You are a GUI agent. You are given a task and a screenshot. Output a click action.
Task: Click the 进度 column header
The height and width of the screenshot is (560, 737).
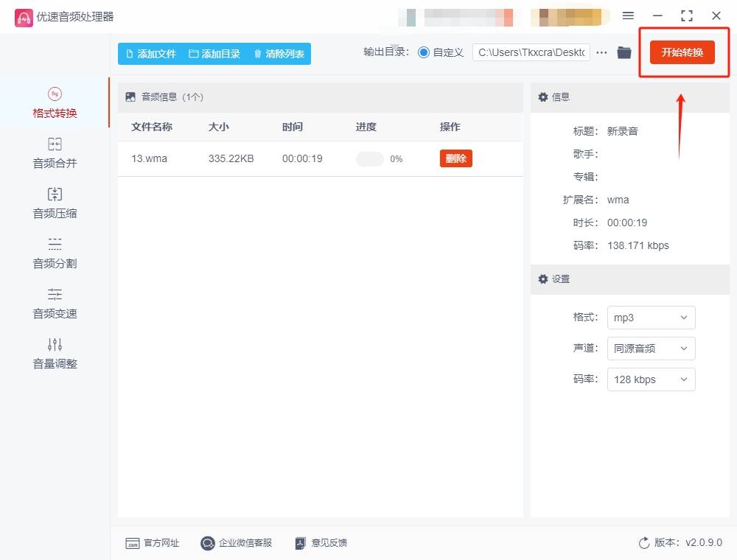tap(366, 127)
